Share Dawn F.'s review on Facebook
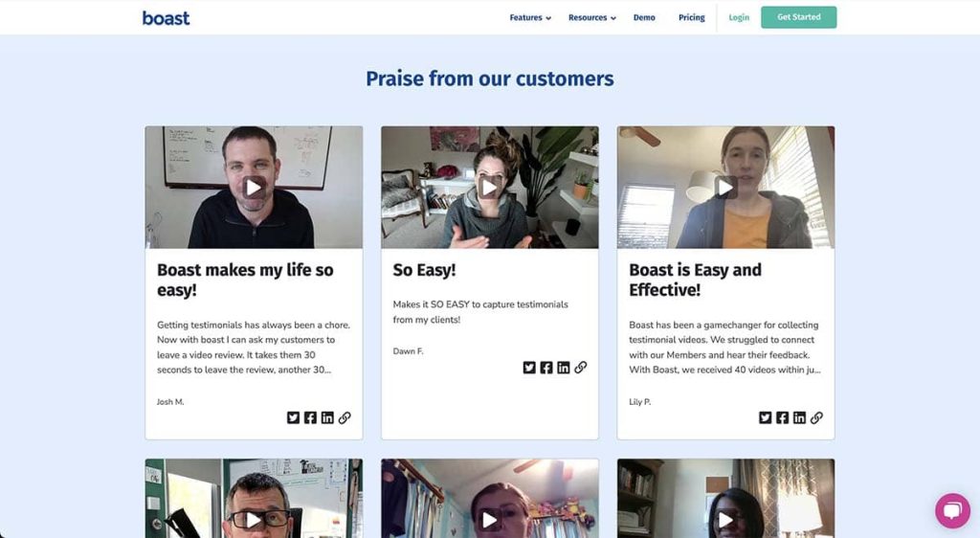The width and height of the screenshot is (980, 538). coord(546,368)
